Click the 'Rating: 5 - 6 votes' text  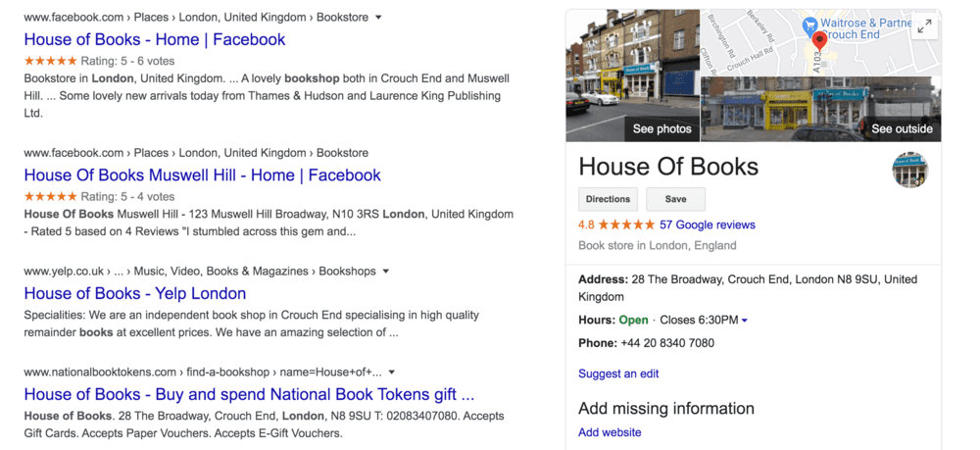pos(127,61)
